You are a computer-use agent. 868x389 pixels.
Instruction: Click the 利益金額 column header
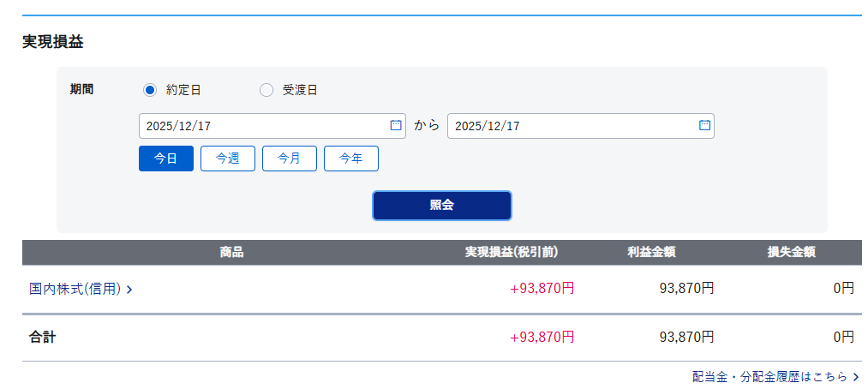[x=651, y=252]
